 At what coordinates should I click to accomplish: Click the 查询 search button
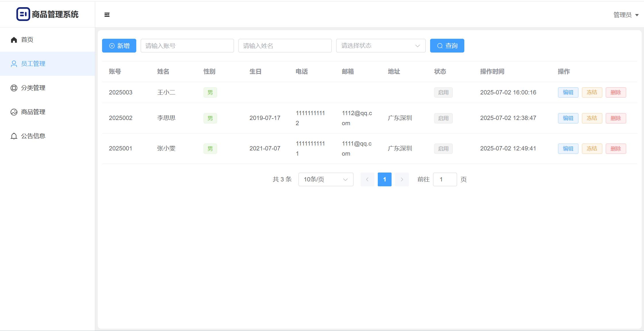447,46
